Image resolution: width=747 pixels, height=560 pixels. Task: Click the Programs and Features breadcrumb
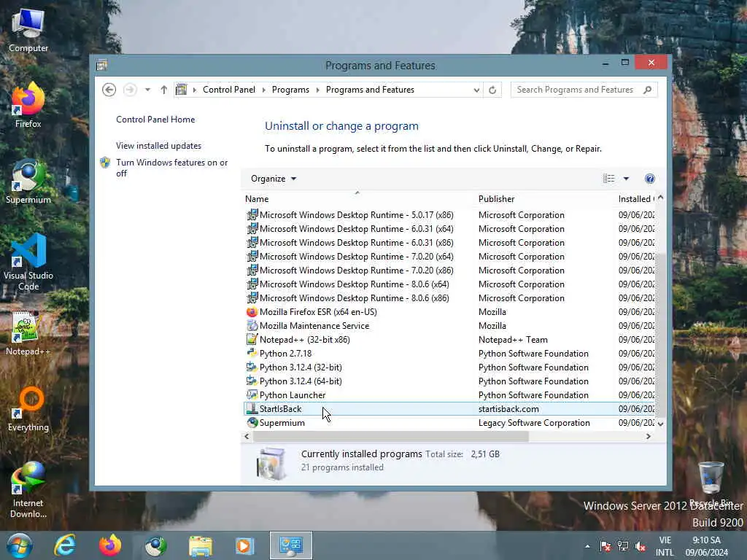click(370, 90)
